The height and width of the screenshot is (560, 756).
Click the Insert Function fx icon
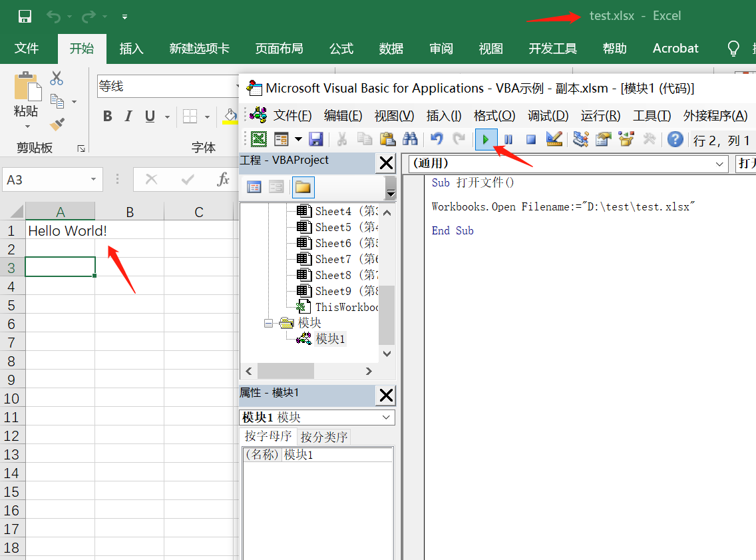(x=223, y=179)
